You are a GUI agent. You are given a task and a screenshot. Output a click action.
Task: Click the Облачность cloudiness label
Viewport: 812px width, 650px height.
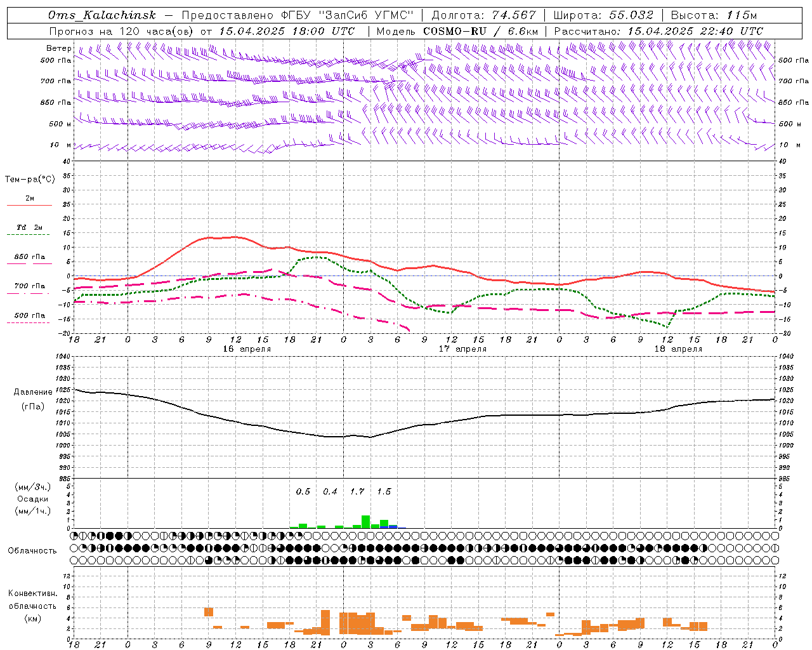pos(32,551)
